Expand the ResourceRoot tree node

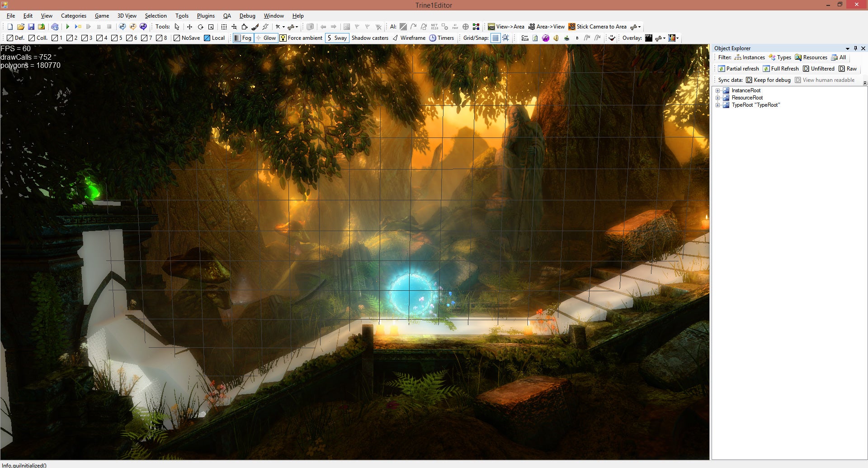click(x=717, y=98)
